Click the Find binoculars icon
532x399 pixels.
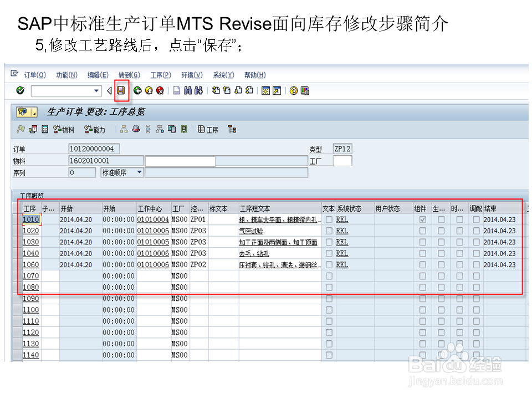click(x=188, y=90)
